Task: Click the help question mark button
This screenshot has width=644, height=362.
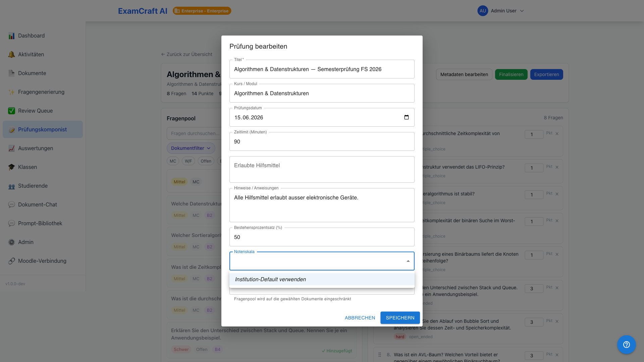Action: pyautogui.click(x=627, y=345)
